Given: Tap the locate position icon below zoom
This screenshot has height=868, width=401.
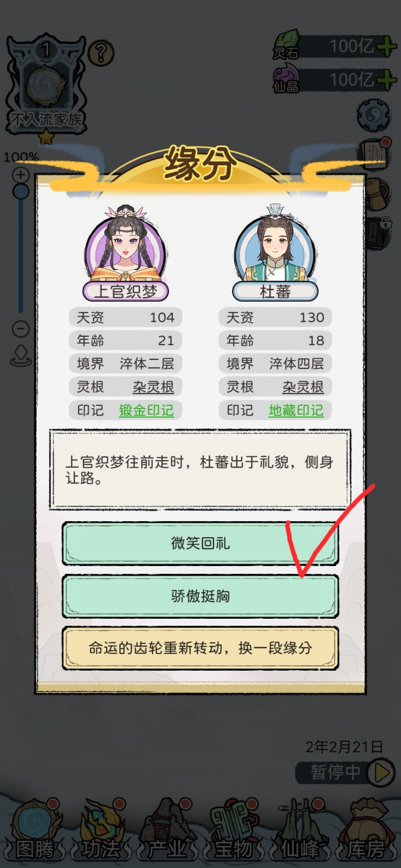Looking at the screenshot, I should tap(21, 355).
